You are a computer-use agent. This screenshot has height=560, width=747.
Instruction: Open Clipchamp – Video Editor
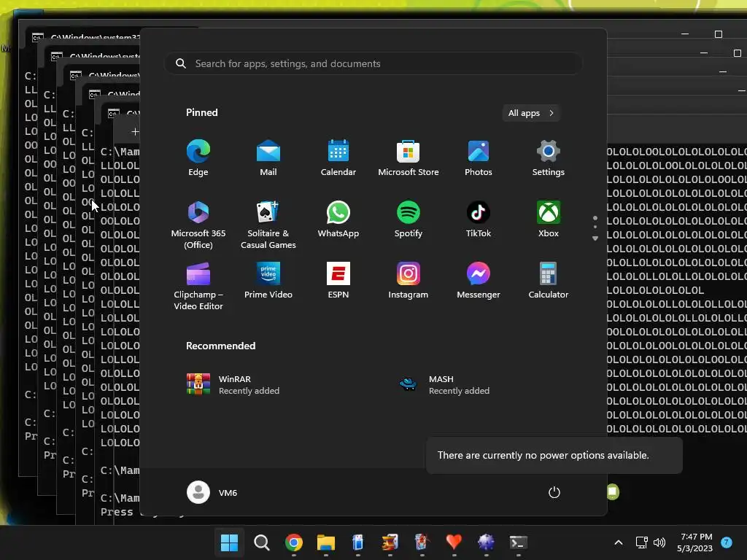point(198,286)
